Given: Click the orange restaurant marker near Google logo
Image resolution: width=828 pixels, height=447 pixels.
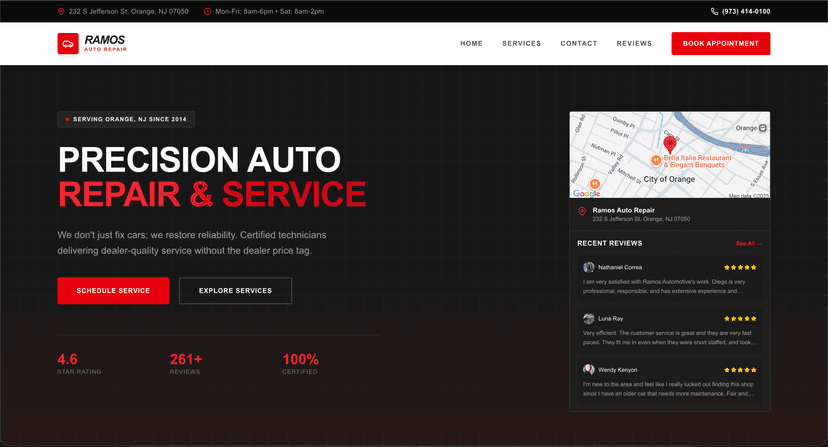Looking at the screenshot, I should [x=595, y=184].
